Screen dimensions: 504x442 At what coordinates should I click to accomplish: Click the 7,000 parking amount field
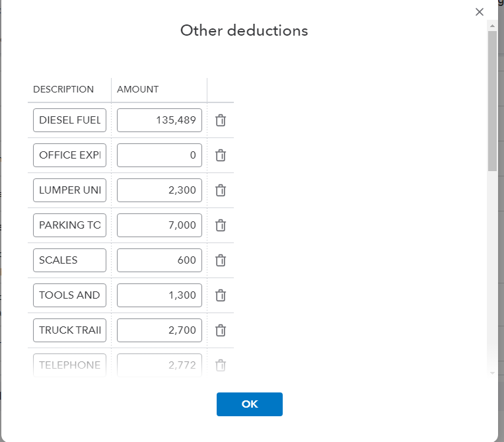(x=159, y=225)
